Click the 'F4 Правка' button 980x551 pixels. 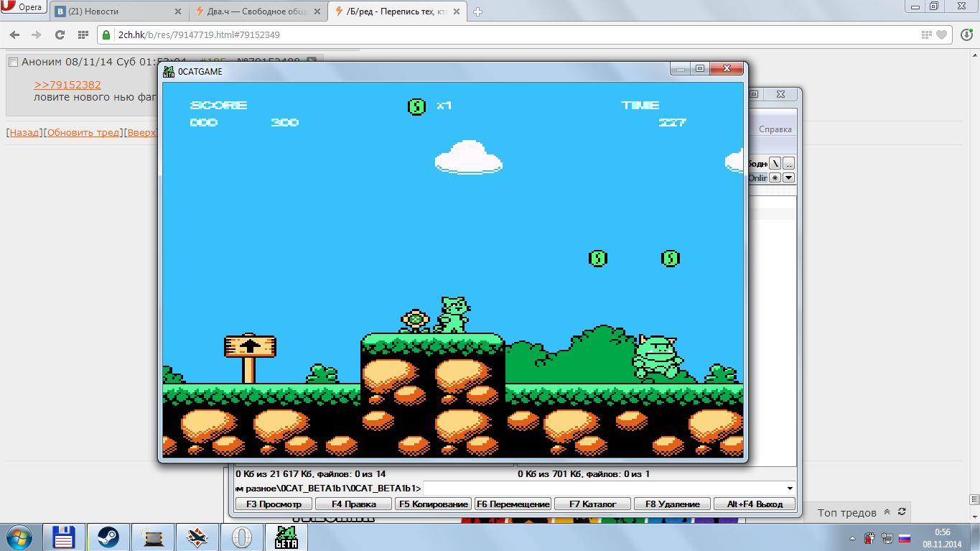[353, 504]
